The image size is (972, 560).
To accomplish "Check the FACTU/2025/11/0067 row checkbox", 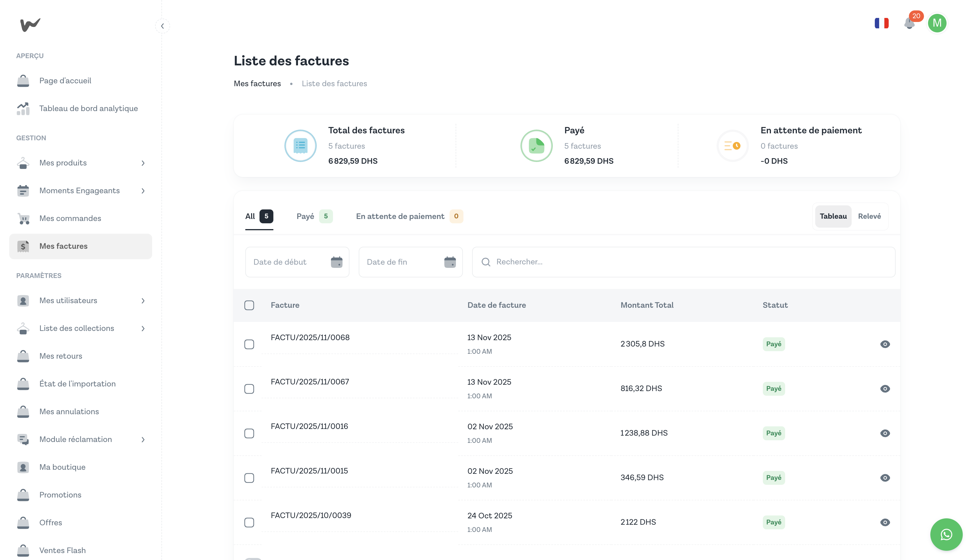I will 249,389.
